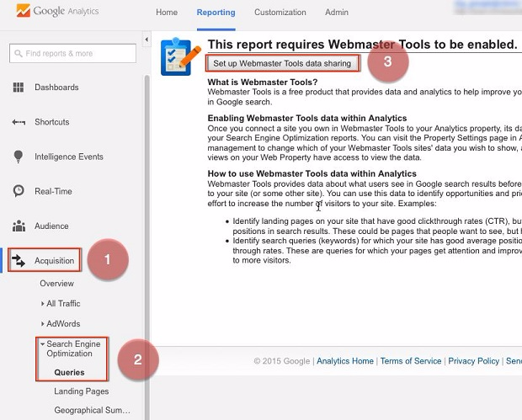
Task: Switch to the Customization tab
Action: pyautogui.click(x=280, y=13)
